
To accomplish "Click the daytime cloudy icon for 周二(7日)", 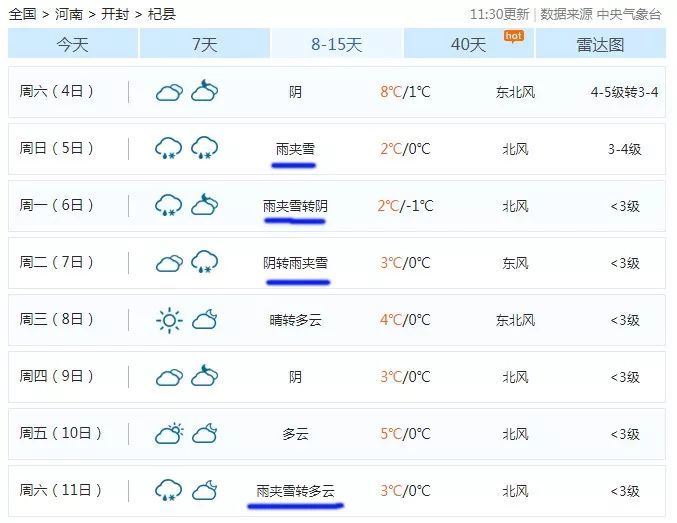I will click(169, 263).
